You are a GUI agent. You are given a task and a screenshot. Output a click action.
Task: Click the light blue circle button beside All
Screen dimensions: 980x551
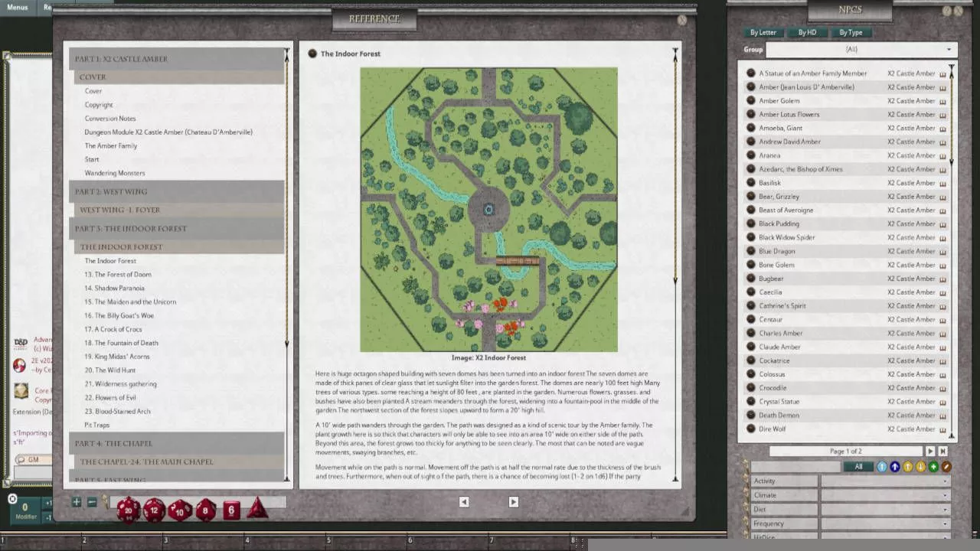pyautogui.click(x=882, y=467)
